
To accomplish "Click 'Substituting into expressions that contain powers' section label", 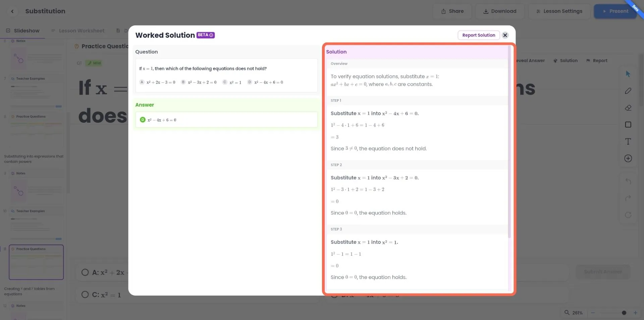I will coord(34,159).
